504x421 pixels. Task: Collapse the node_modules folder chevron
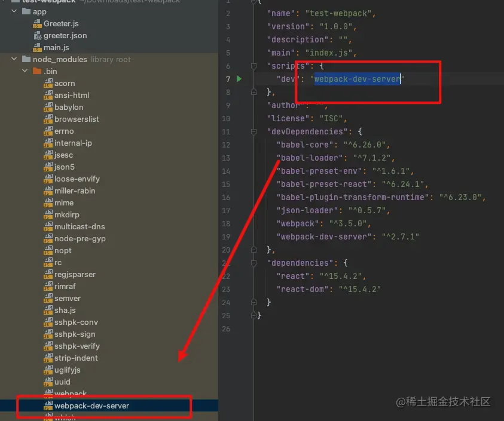pyautogui.click(x=14, y=59)
